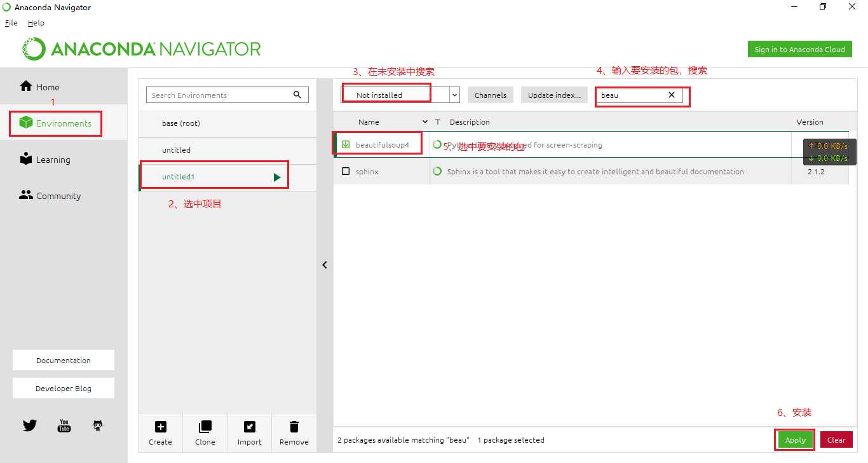868x463 pixels.
Task: Toggle the beautifulsoup4 package checkbox
Action: click(x=346, y=144)
